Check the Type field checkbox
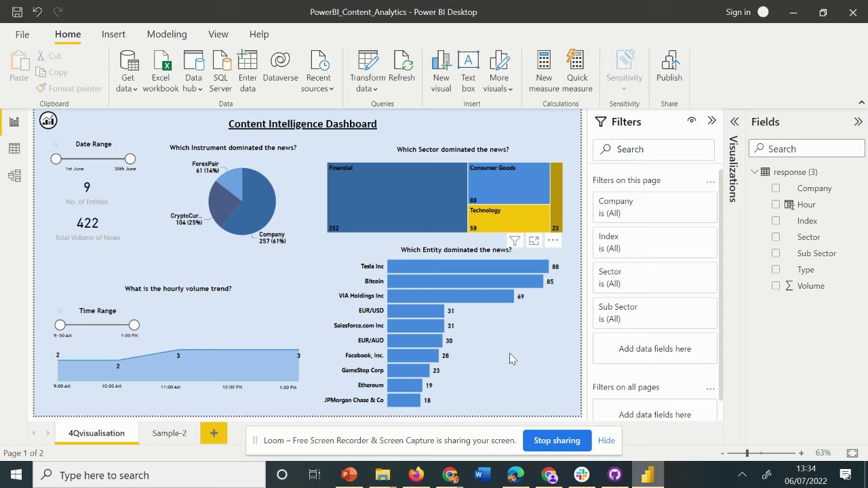Image resolution: width=868 pixels, height=488 pixels. pos(776,270)
